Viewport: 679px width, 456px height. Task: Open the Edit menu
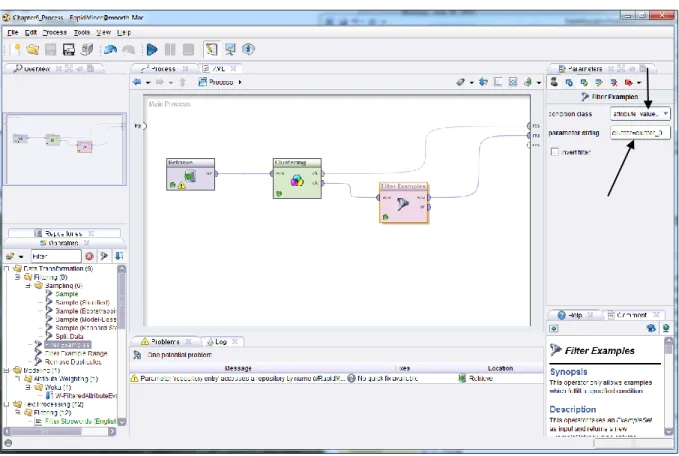tap(31, 32)
